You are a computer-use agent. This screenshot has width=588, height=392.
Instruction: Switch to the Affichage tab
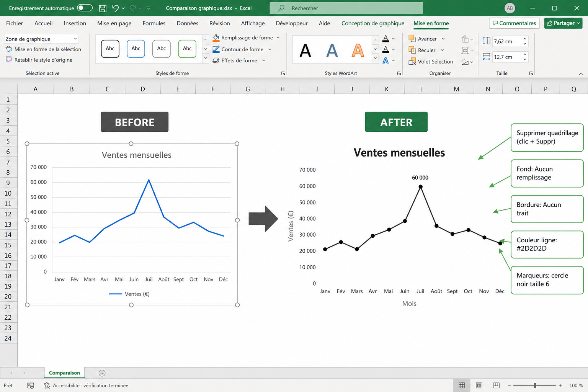click(253, 23)
